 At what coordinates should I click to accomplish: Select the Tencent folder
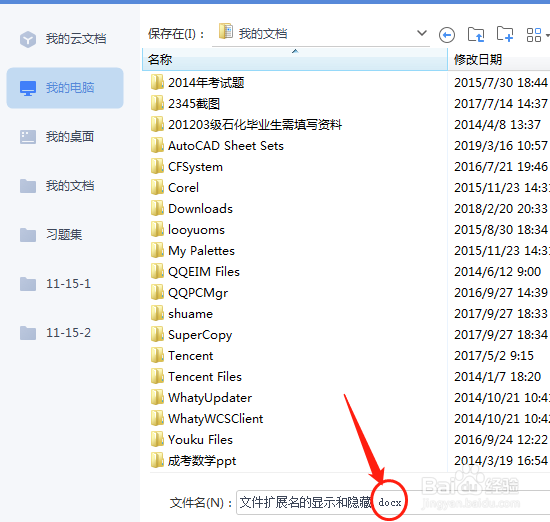(x=182, y=356)
